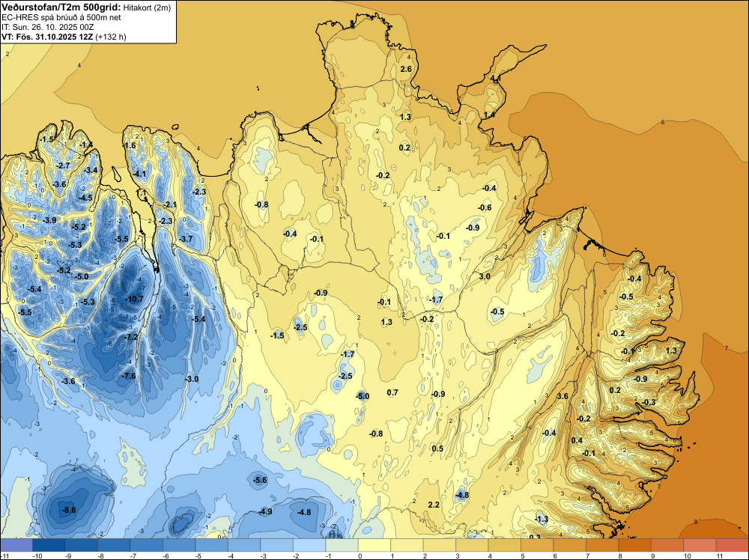Screen dimensions: 749x560
Task: Click the legend swatch between -1 and 0
Action: [342, 545]
